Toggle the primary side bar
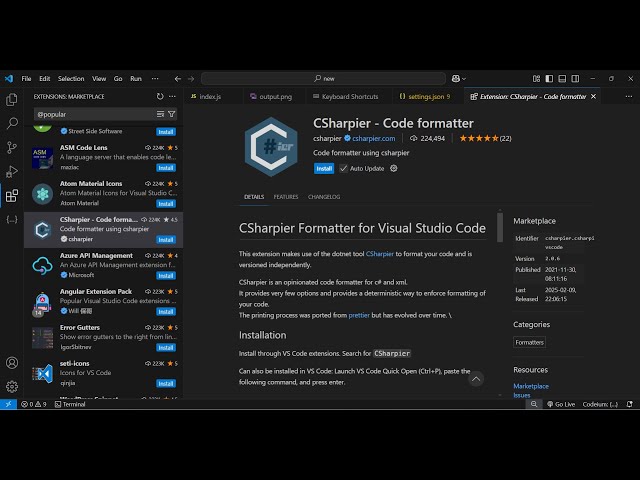Viewport: 640px width, 480px height. pyautogui.click(x=549, y=78)
